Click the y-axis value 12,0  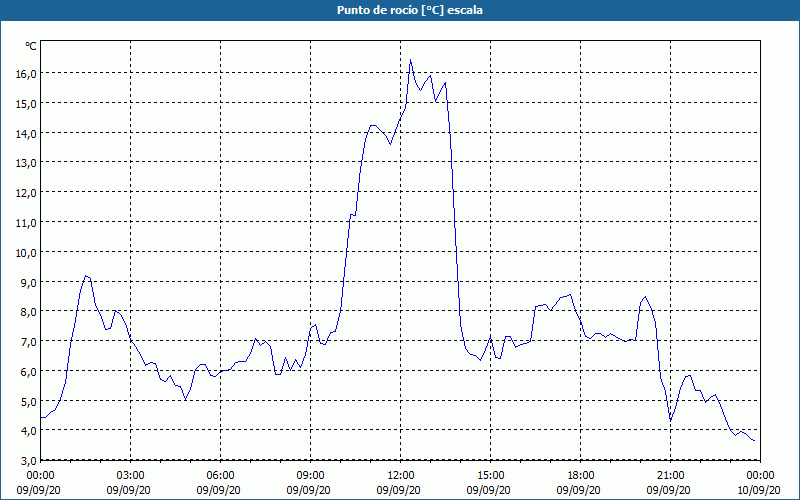(x=27, y=193)
